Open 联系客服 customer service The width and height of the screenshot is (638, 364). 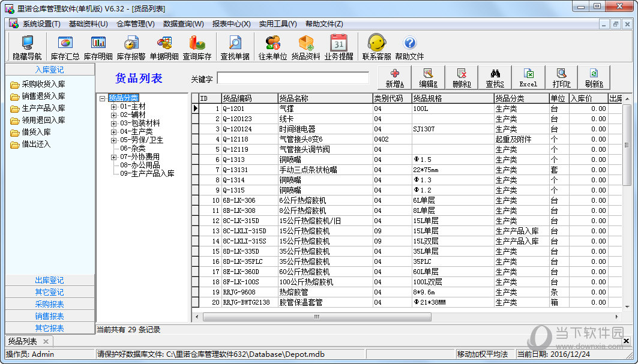pos(378,47)
